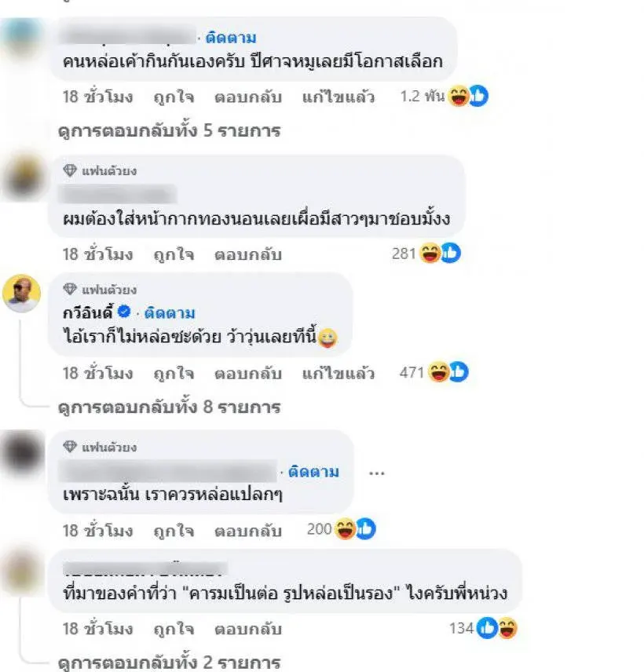This screenshot has width=644, height=672.
Task: Click ตอบกลับ under the first comment
Action: pos(248,97)
